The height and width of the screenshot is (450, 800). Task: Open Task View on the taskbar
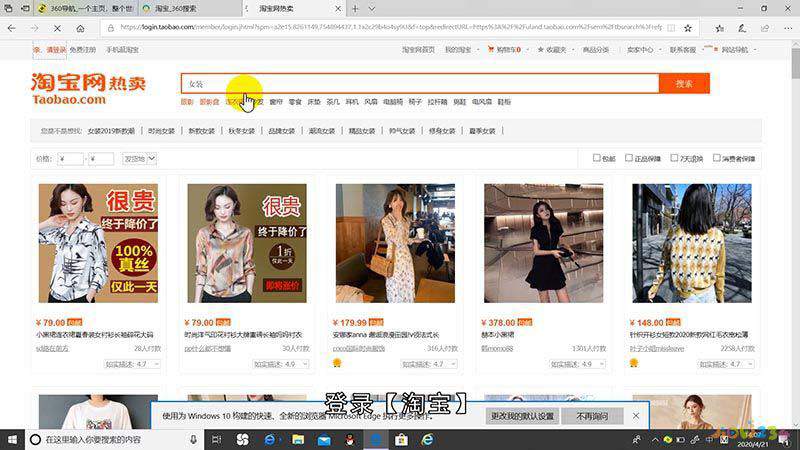tap(216, 439)
